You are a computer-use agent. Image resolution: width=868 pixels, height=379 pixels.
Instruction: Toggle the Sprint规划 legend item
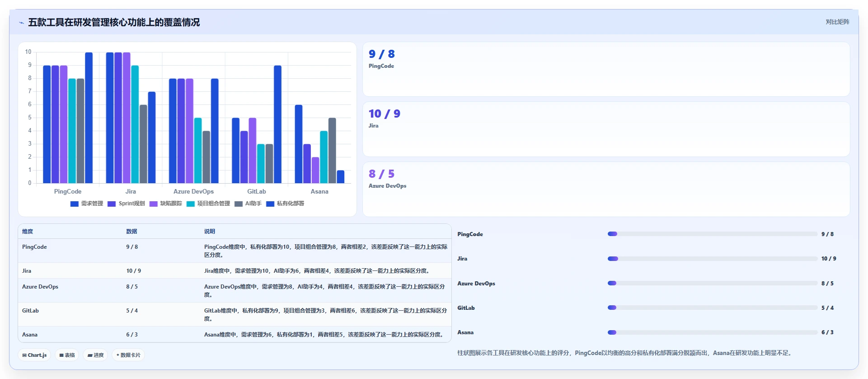[x=126, y=204]
